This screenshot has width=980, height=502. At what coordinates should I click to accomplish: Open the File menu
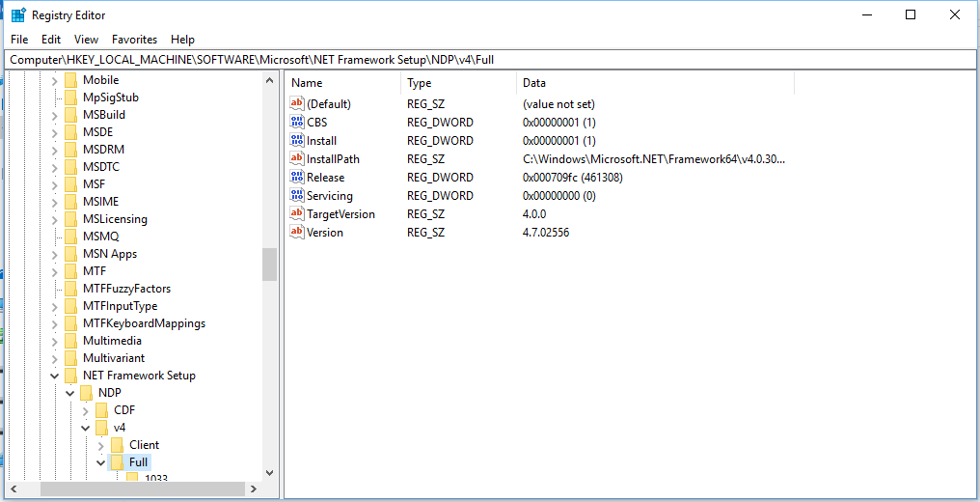19,40
